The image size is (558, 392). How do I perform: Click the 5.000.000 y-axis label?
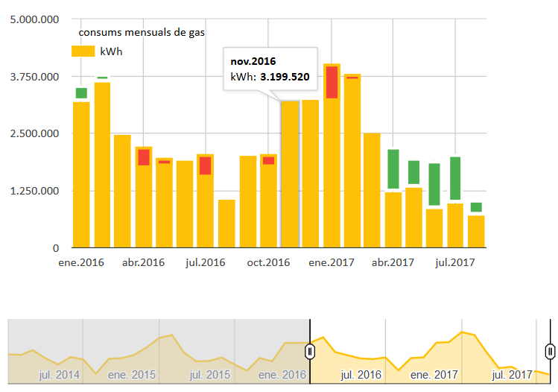pyautogui.click(x=34, y=19)
